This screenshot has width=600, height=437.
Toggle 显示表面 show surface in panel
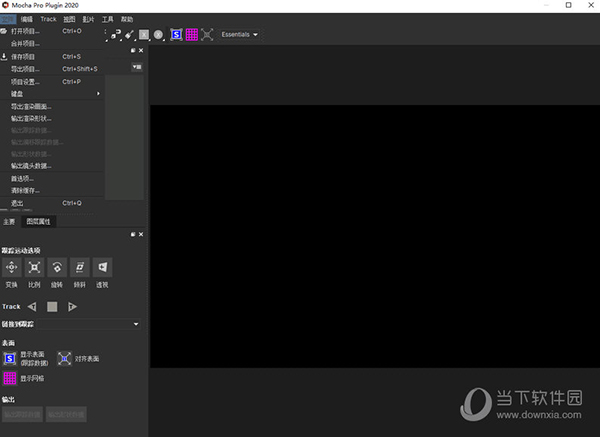10,359
